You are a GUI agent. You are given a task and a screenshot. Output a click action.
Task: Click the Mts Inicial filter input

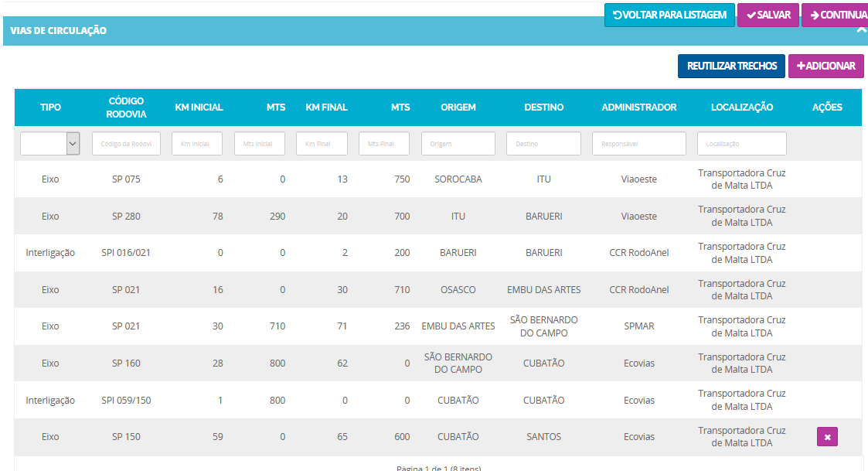pyautogui.click(x=259, y=144)
